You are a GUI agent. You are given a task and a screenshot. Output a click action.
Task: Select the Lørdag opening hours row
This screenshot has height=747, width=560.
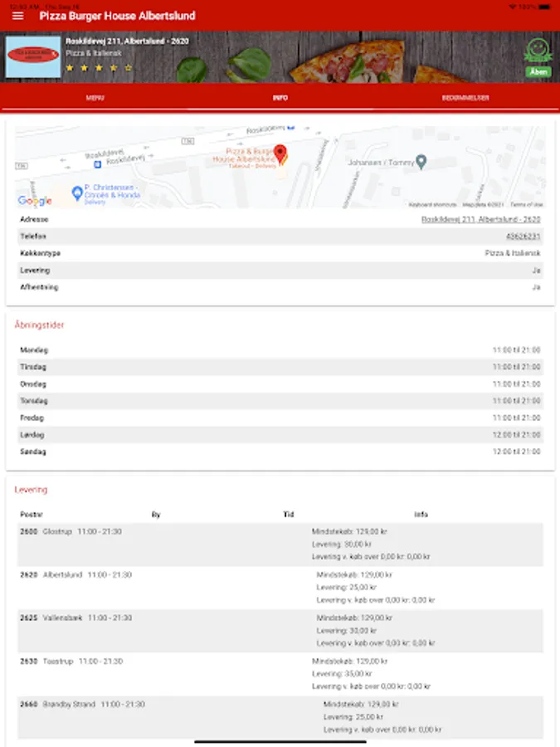pyautogui.click(x=280, y=434)
